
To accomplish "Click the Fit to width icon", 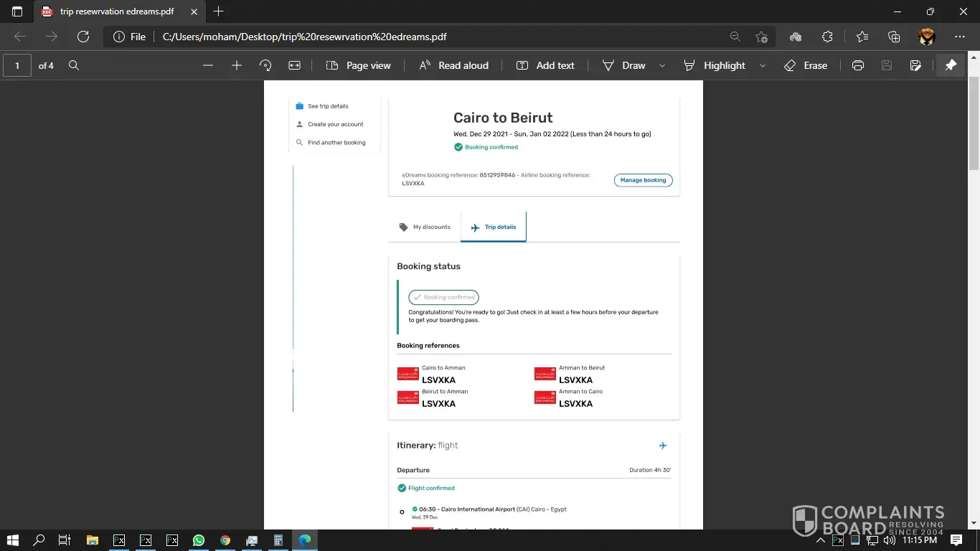I will (294, 65).
